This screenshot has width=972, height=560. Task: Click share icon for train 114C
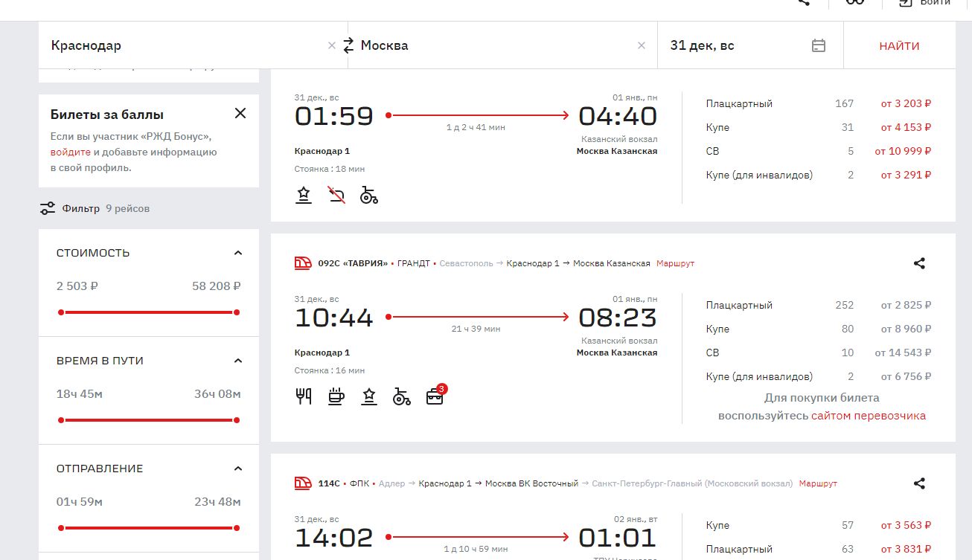coord(919,483)
